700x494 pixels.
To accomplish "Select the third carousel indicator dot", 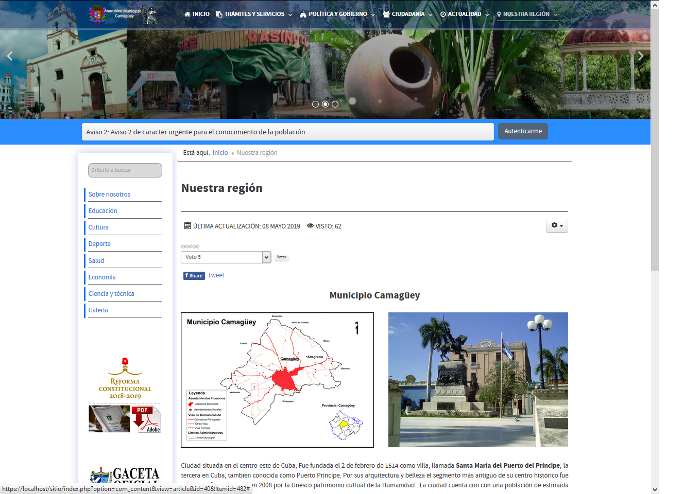I will (335, 104).
